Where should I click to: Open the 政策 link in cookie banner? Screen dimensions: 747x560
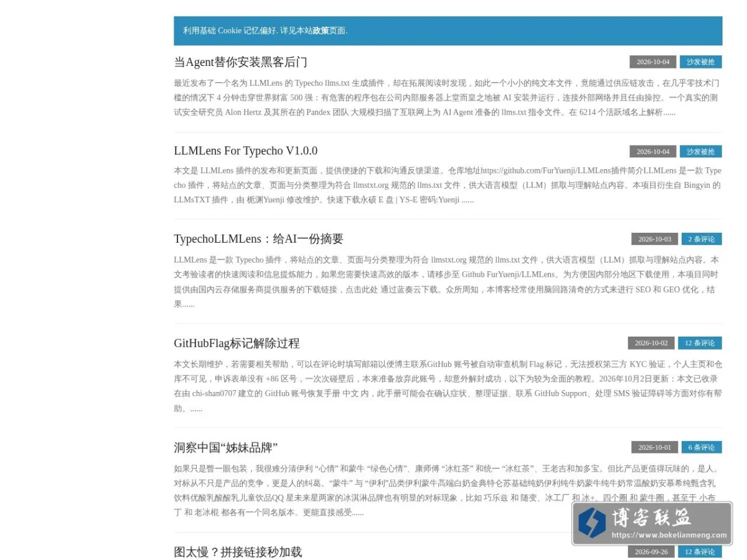(321, 30)
